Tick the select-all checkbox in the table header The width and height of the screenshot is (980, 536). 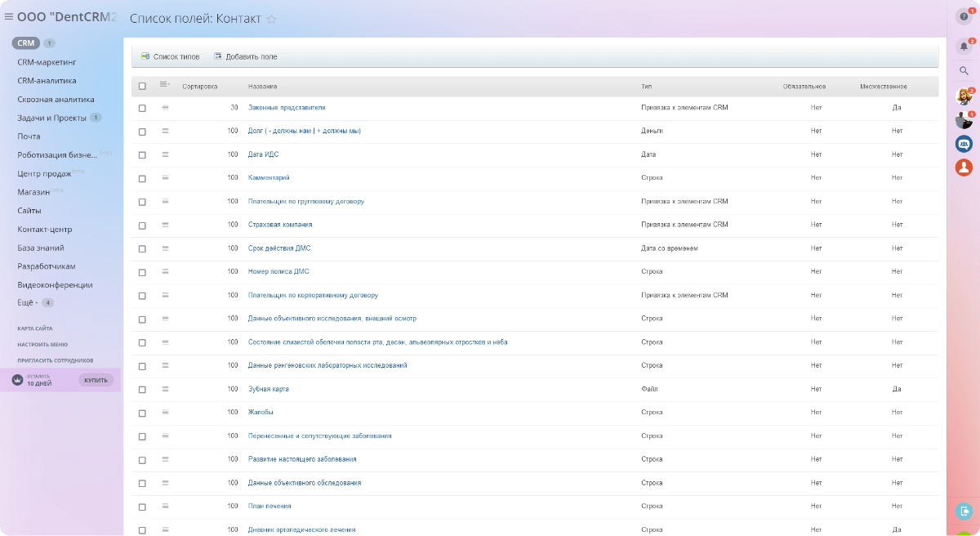pos(142,86)
